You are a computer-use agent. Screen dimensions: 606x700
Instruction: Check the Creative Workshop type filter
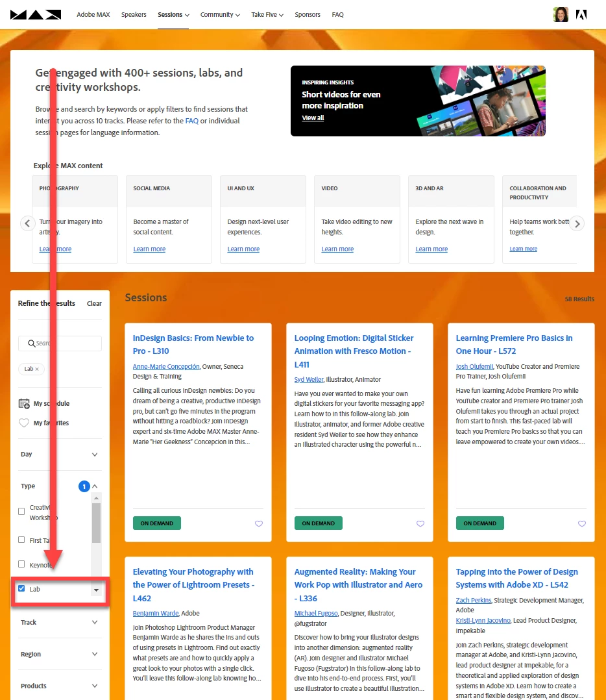[21, 512]
